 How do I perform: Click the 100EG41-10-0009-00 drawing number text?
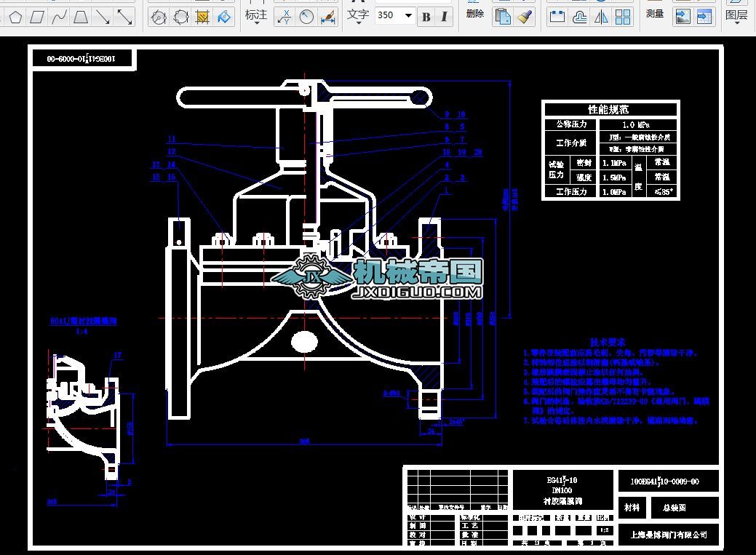665,482
